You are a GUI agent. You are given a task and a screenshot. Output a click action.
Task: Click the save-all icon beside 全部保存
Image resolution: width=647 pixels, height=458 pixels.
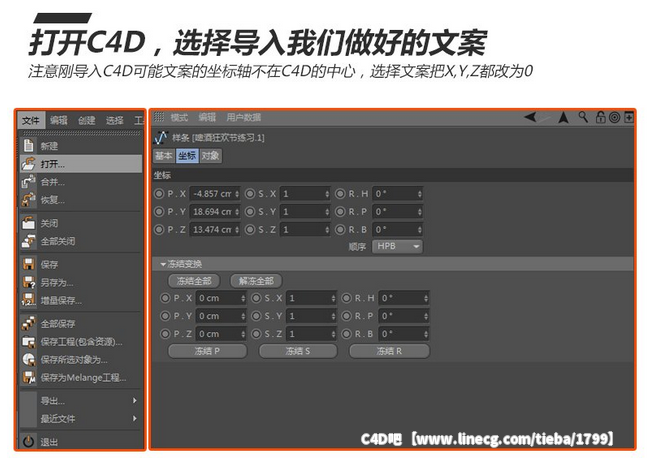pyautogui.click(x=28, y=323)
